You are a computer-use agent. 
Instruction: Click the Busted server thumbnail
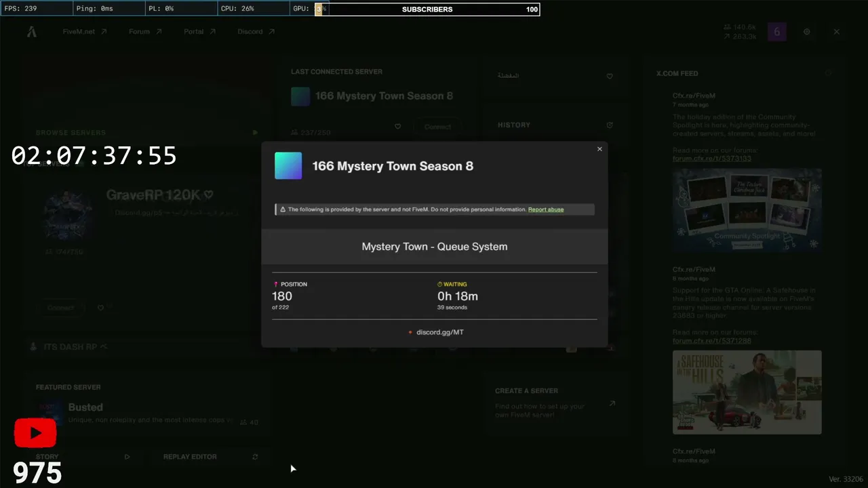[49, 412]
